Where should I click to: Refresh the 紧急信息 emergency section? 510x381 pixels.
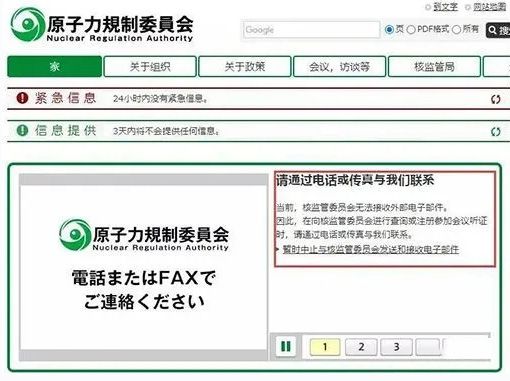click(496, 99)
